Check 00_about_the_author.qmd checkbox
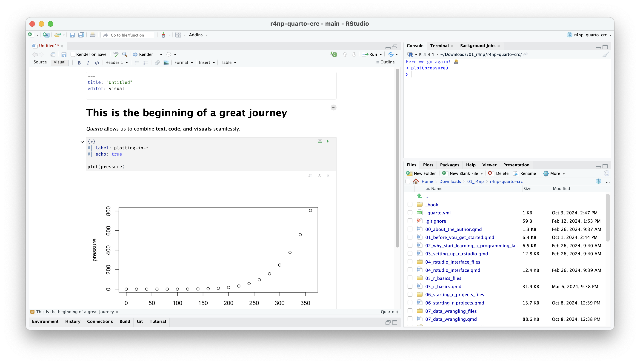This screenshot has height=364, width=640. click(x=410, y=229)
